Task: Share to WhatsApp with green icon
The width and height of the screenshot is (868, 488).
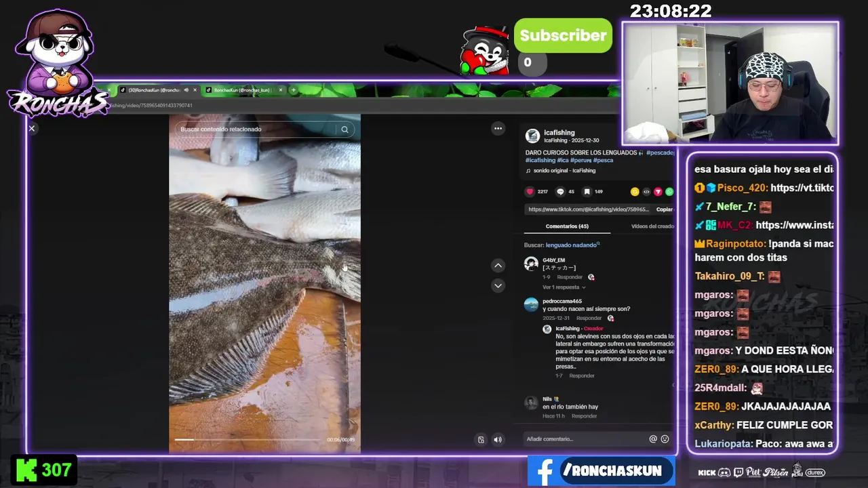Action: pos(669,192)
